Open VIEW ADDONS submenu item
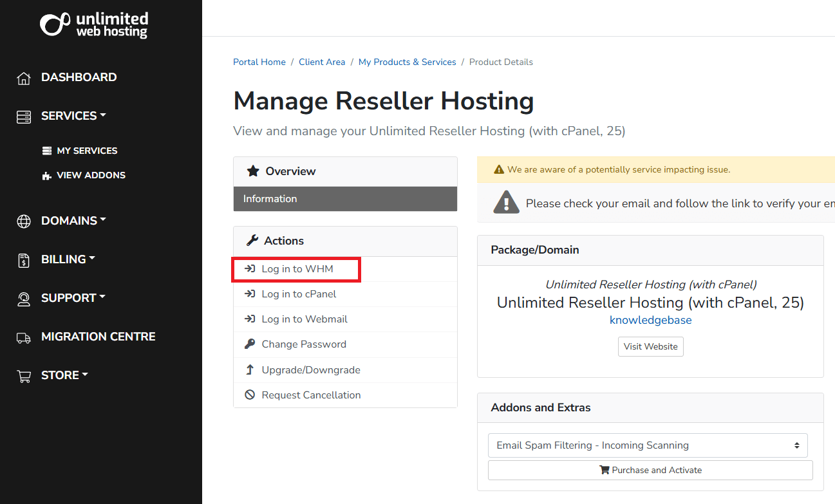835x504 pixels. [91, 175]
